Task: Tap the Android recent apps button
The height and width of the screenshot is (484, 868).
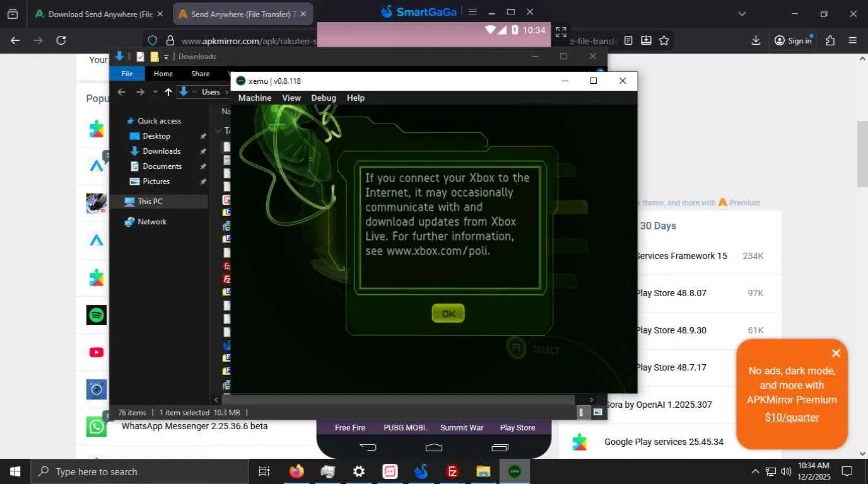Action: [x=500, y=447]
